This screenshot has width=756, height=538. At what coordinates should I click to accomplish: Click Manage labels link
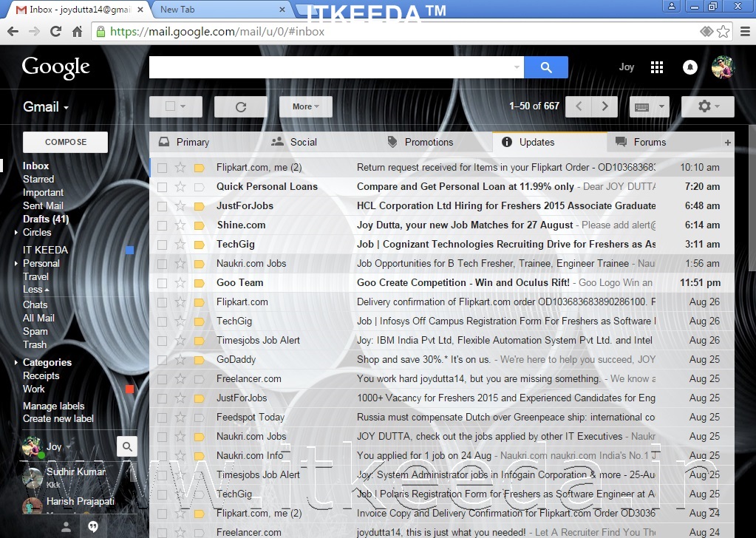coord(53,406)
